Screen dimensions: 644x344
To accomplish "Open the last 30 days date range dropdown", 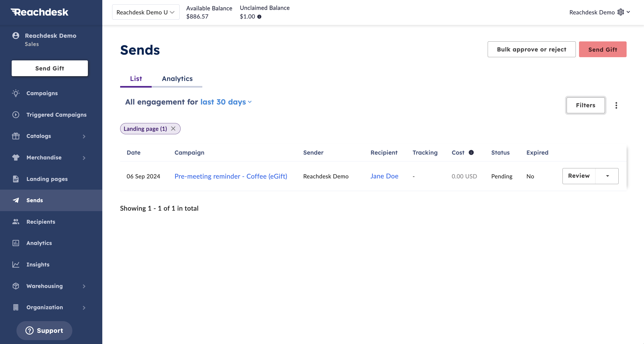I will tap(226, 102).
